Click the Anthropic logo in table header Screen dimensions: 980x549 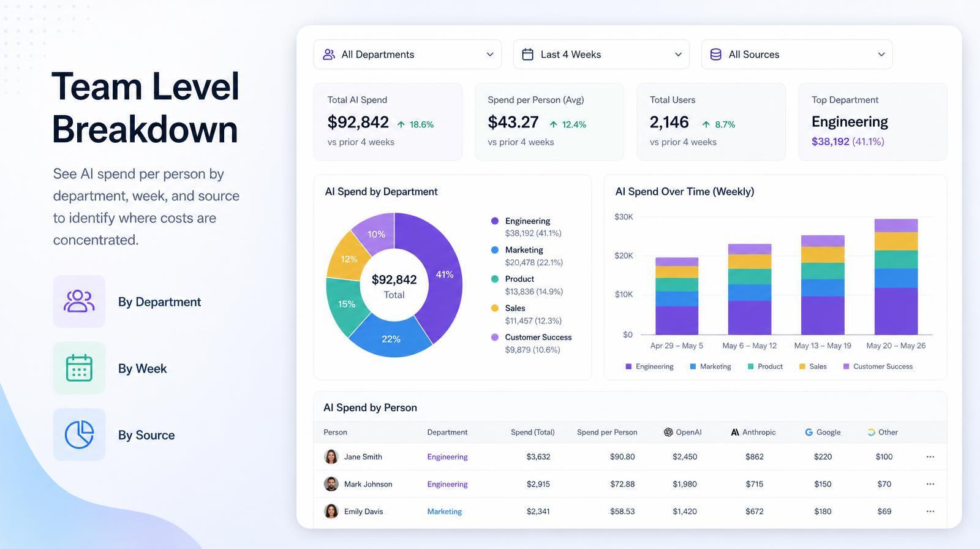[x=735, y=432]
